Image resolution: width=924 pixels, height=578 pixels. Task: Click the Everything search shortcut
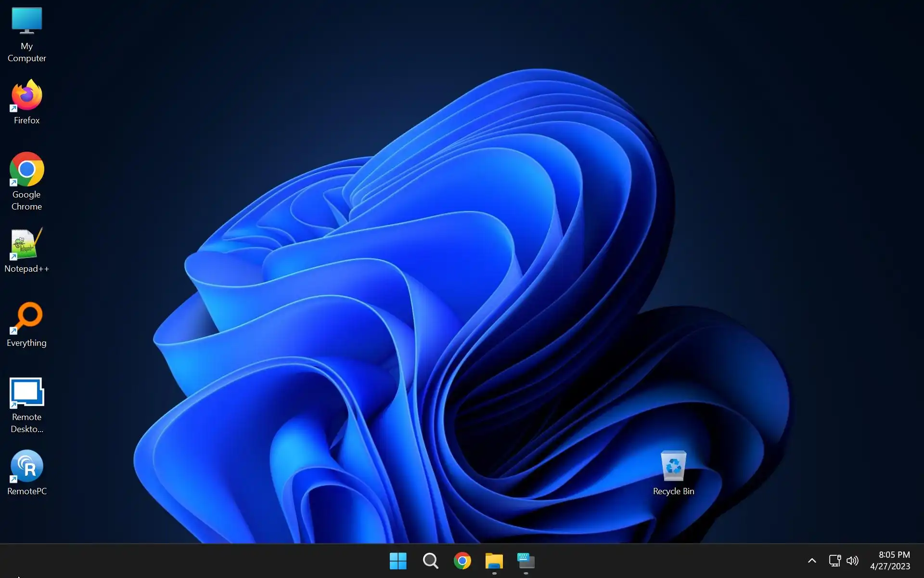click(26, 318)
